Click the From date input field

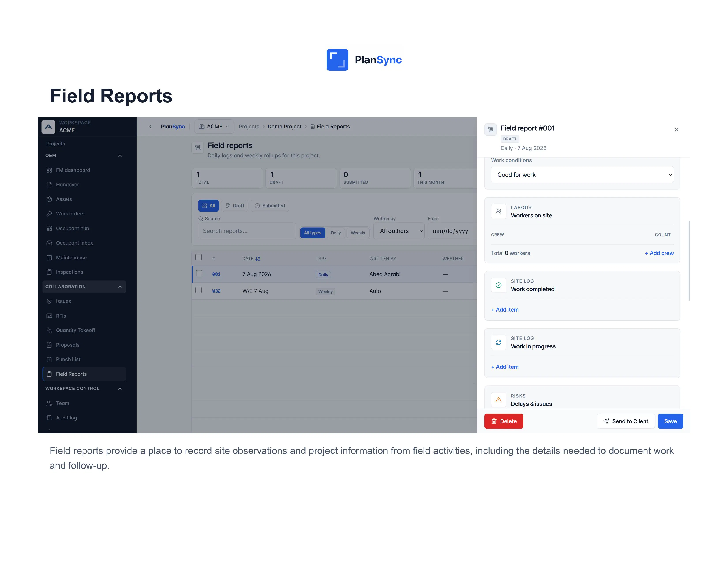[452, 231]
